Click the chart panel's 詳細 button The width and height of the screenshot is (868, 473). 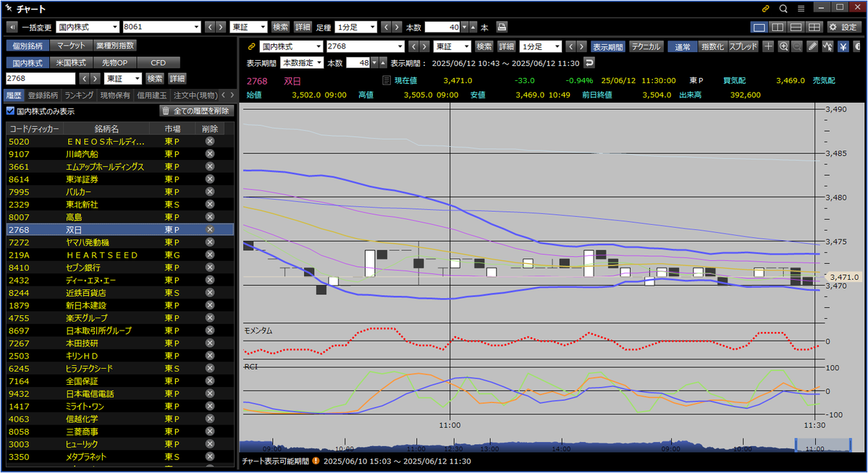coord(506,46)
